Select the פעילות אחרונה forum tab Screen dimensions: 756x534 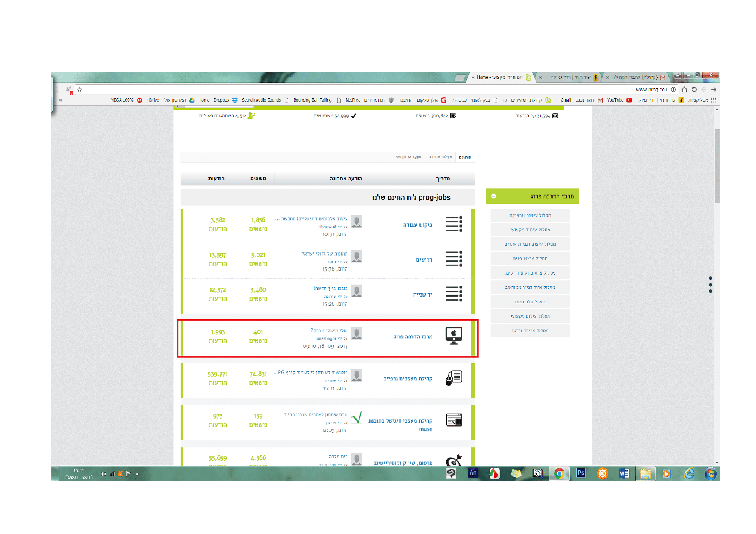pos(440,157)
